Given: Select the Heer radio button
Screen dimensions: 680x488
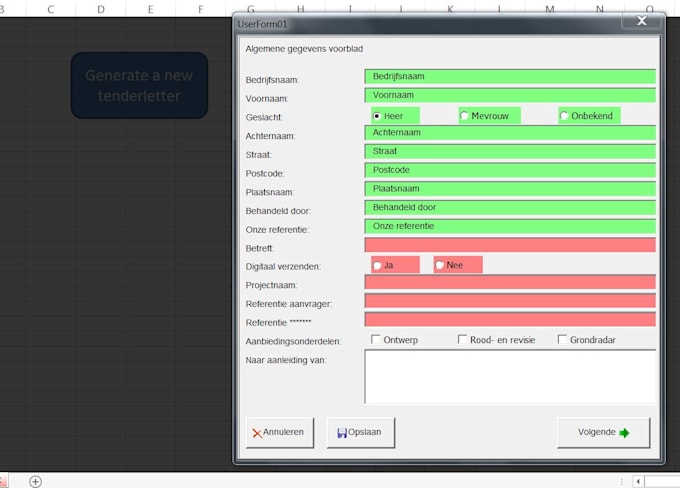Looking at the screenshot, I should [x=377, y=116].
